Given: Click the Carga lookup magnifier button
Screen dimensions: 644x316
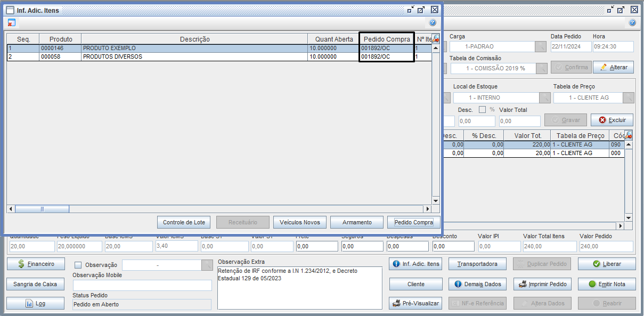Looking at the screenshot, I should [541, 47].
